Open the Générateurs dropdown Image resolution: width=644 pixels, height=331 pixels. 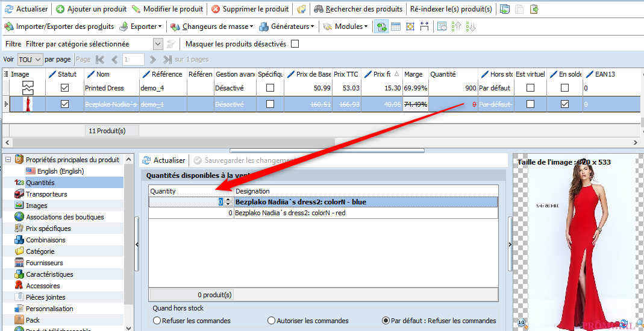click(287, 27)
